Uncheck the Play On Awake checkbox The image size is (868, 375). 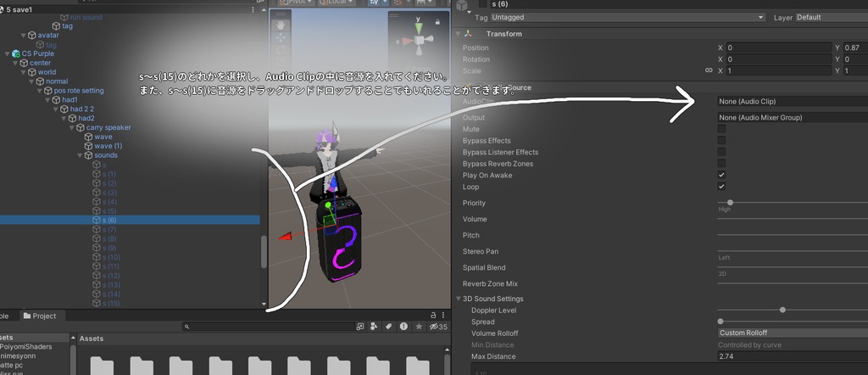(x=721, y=175)
